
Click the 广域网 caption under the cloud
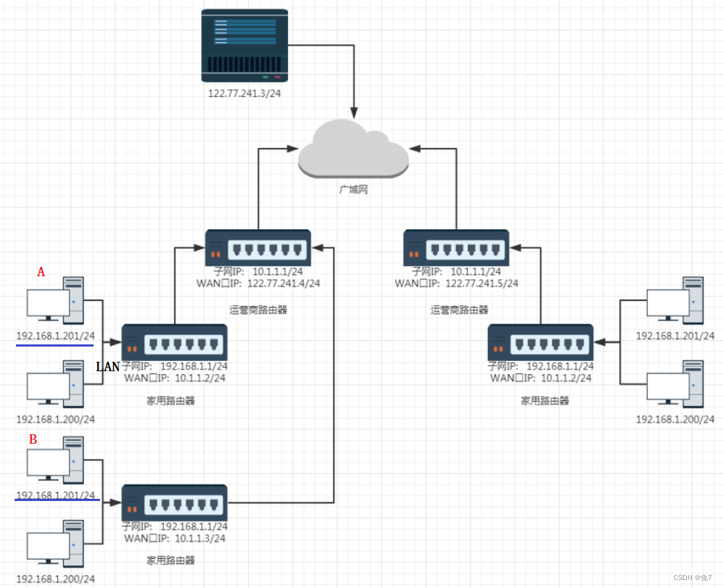[x=353, y=189]
